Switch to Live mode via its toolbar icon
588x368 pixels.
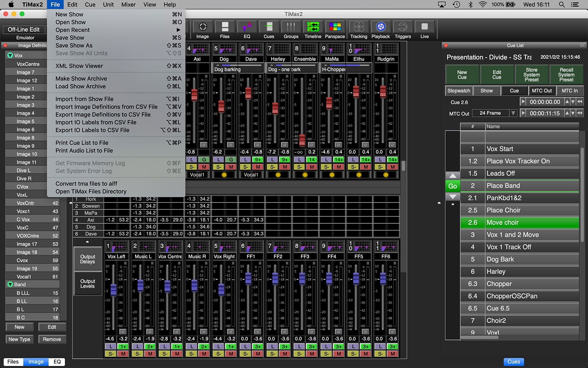424,27
